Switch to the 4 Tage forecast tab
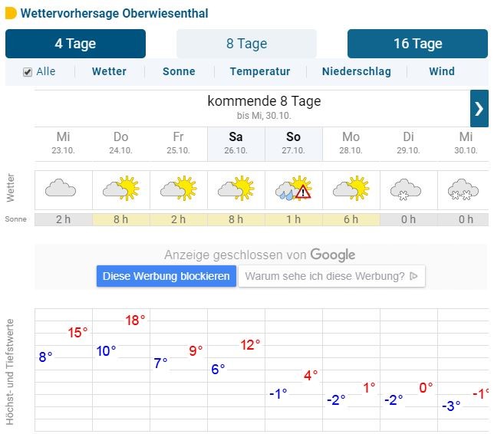Screen dimensions: 504x434 pos(75,44)
